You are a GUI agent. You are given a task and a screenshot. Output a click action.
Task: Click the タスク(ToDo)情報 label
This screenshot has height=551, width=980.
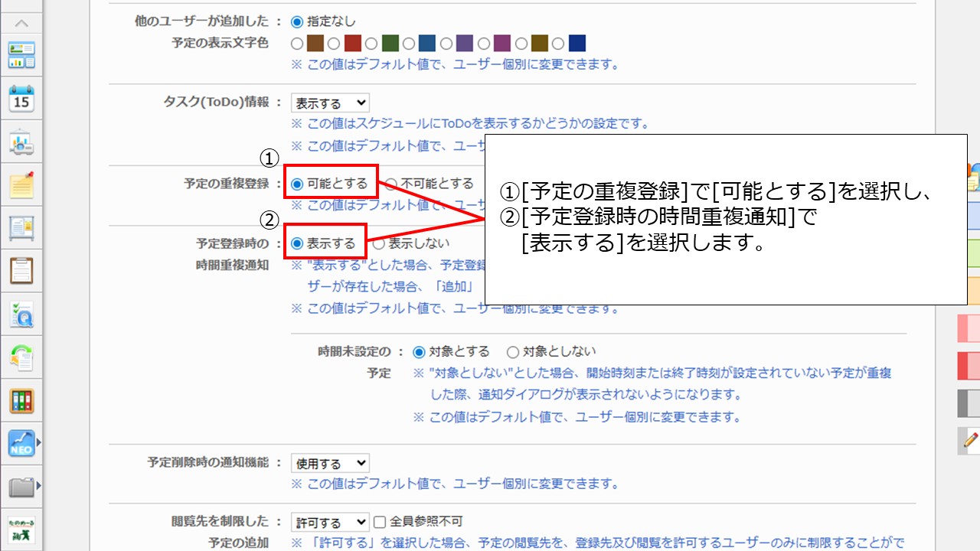217,103
